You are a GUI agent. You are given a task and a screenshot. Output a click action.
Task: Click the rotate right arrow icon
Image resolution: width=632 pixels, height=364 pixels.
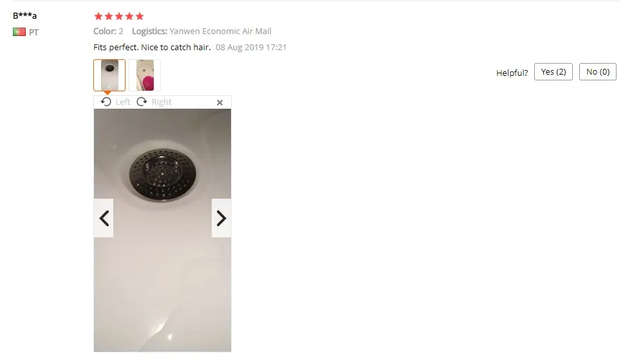point(142,102)
